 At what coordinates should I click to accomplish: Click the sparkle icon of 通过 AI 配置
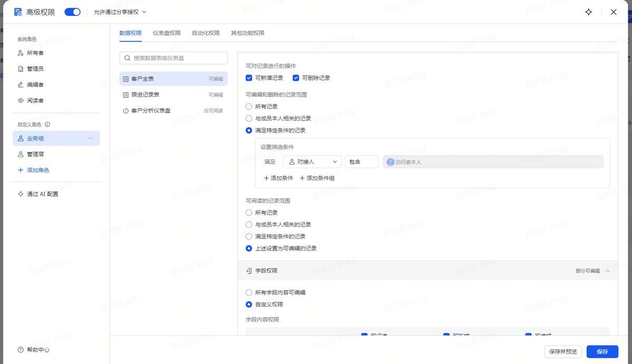[x=21, y=194]
